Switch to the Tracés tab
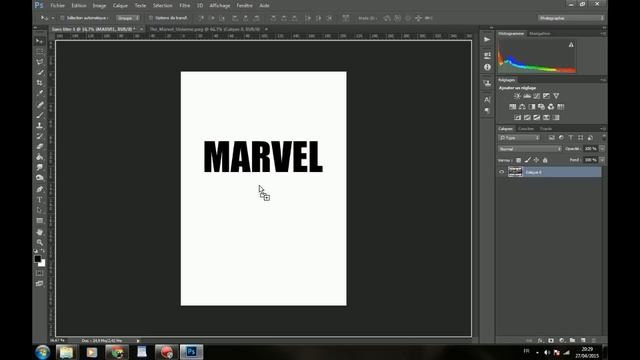640x360 pixels. [546, 129]
